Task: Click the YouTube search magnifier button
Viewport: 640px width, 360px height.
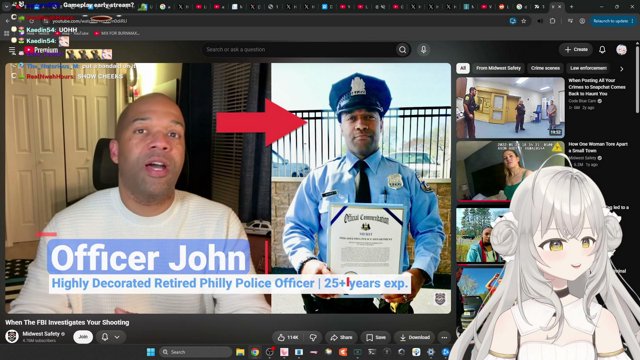Action: pyautogui.click(x=402, y=50)
